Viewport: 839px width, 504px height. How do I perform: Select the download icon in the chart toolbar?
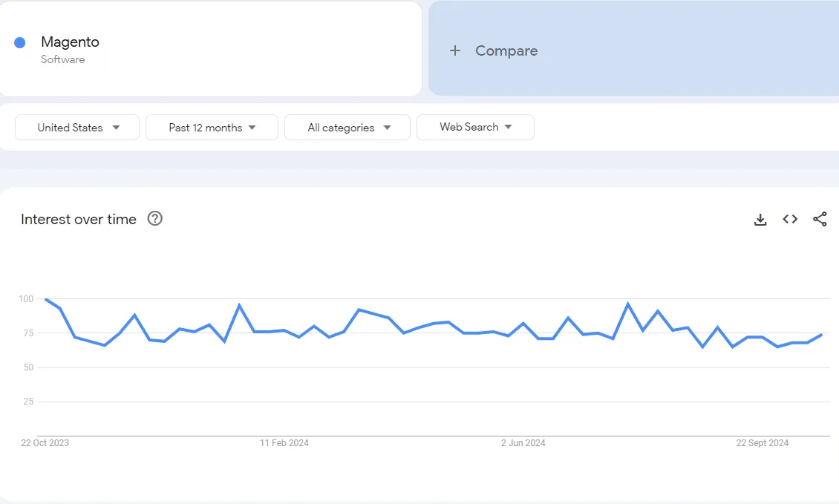(x=760, y=219)
